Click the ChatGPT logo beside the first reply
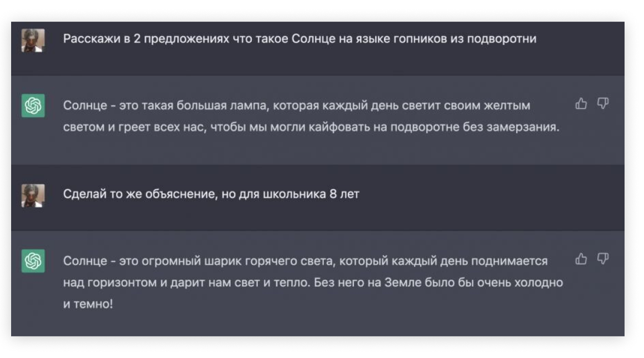This screenshot has width=644, height=358. pyautogui.click(x=33, y=105)
